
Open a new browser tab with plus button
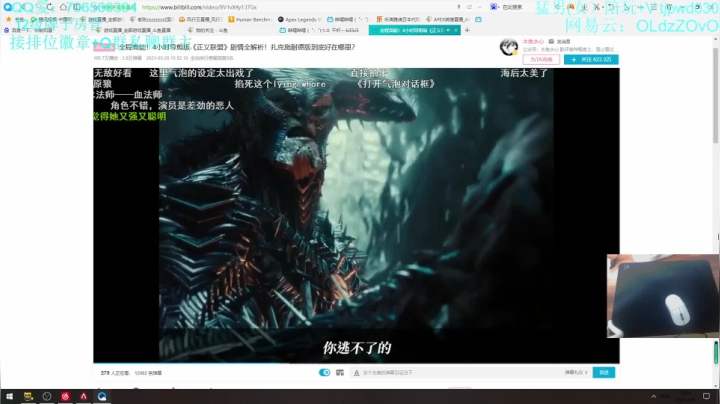(x=467, y=30)
